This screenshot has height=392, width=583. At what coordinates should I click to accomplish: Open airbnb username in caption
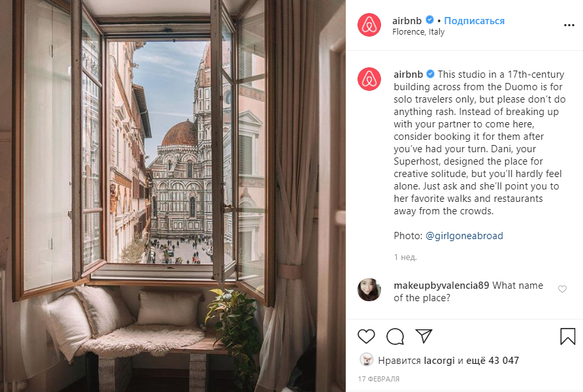(x=408, y=74)
